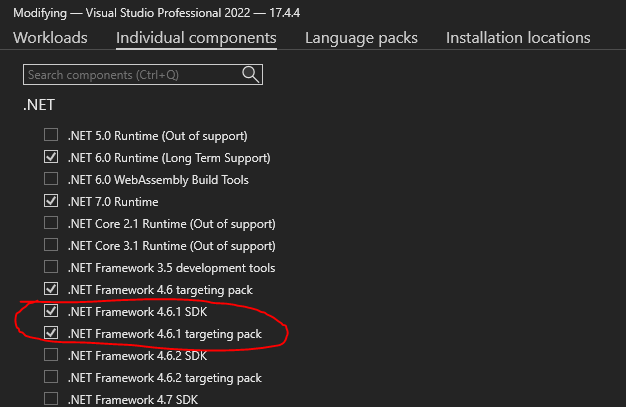Enable .NET 5.0 Runtime checkbox
This screenshot has height=407, width=626.
[51, 135]
